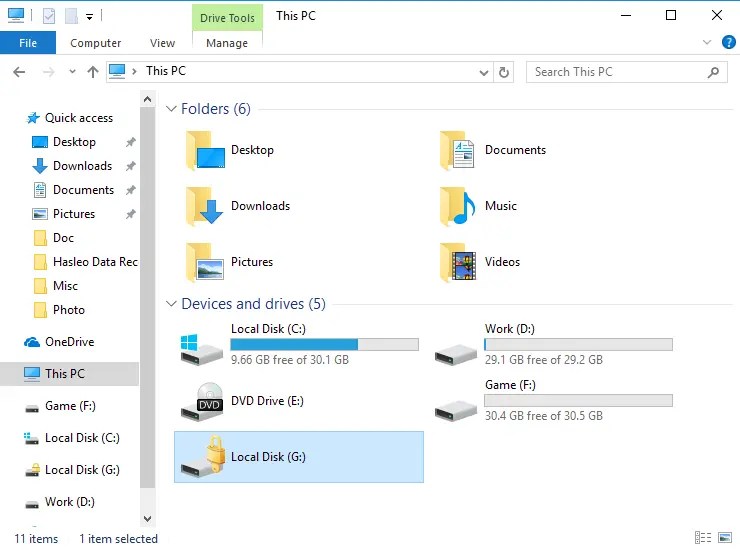Open Local Disk (G:) in navigation pane
This screenshot has width=740, height=550.
click(x=72, y=470)
